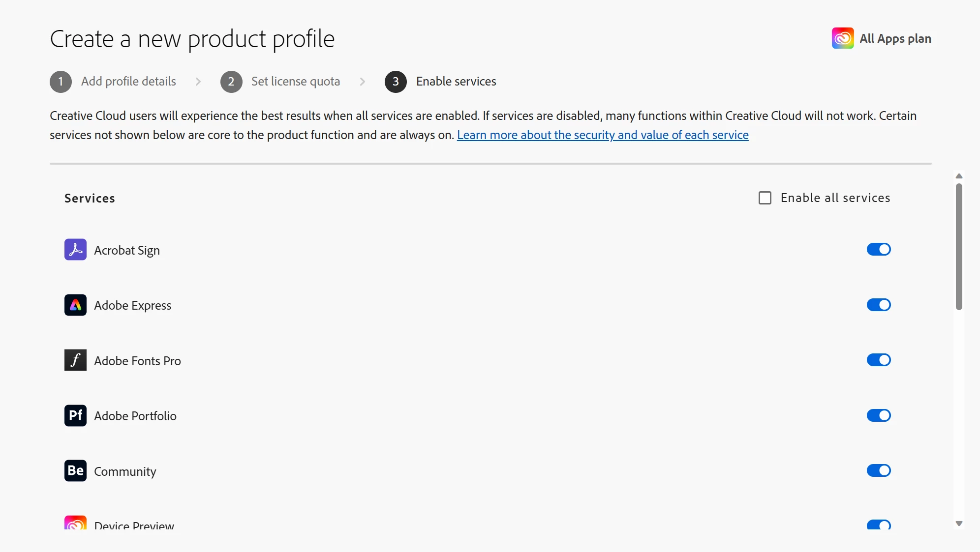
Task: Click the Adobe Fonts Pro icon
Action: tap(75, 360)
